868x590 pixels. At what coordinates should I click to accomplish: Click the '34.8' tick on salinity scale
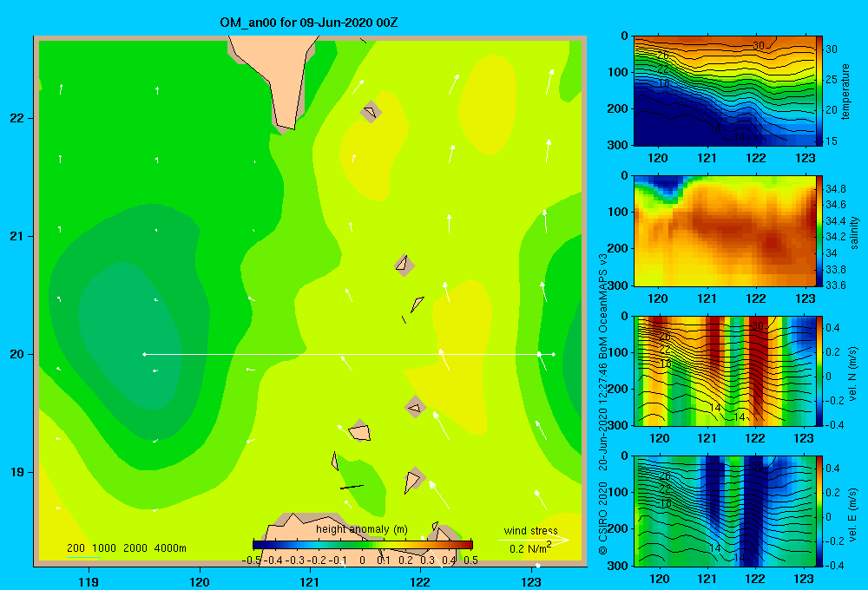tap(835, 189)
